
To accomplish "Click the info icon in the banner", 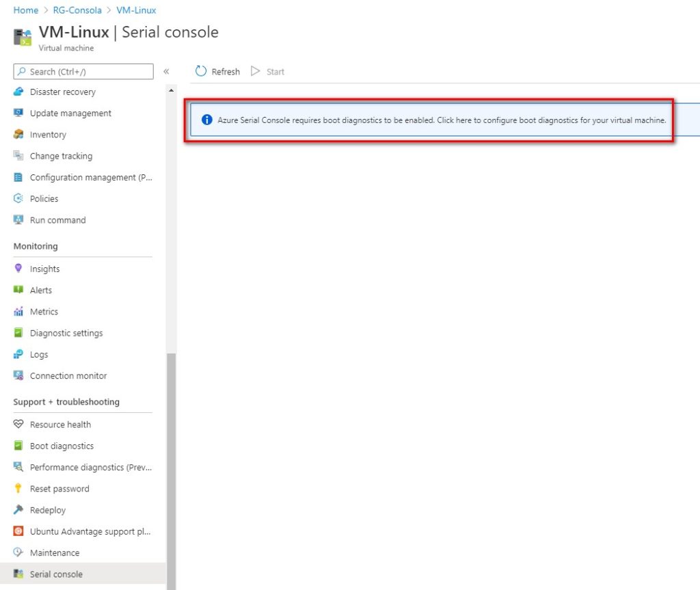I will coord(206,120).
